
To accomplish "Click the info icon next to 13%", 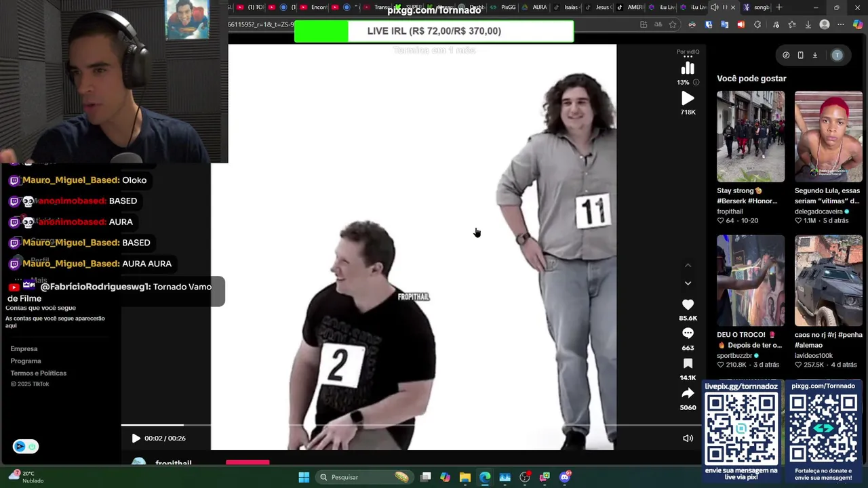I will coord(696,83).
